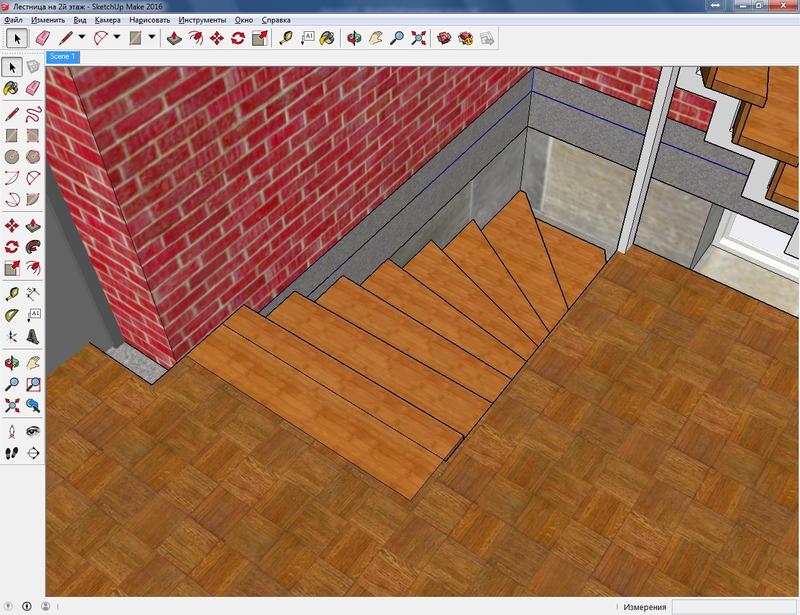Select the Pie tool
This screenshot has height=615, width=800.
(x=33, y=199)
